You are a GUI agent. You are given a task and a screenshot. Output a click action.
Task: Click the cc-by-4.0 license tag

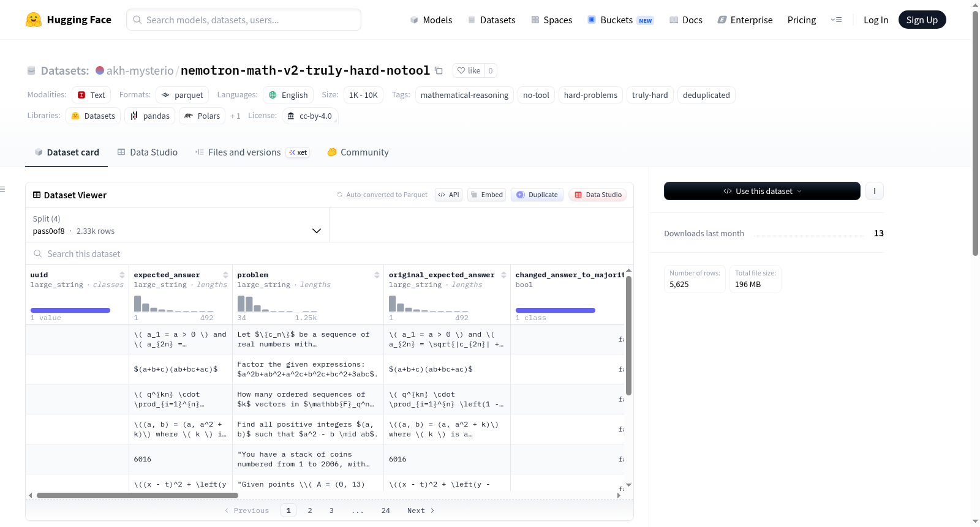[310, 116]
